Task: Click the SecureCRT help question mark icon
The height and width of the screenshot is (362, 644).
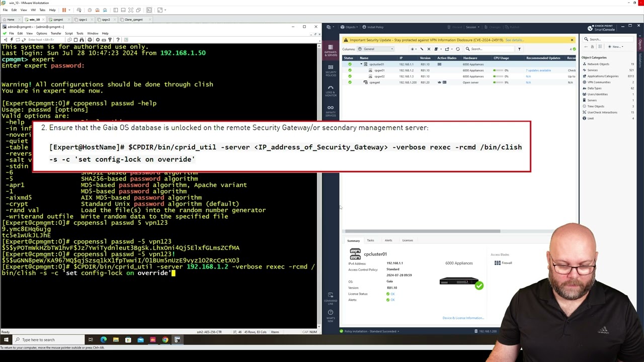Action: pos(118,40)
